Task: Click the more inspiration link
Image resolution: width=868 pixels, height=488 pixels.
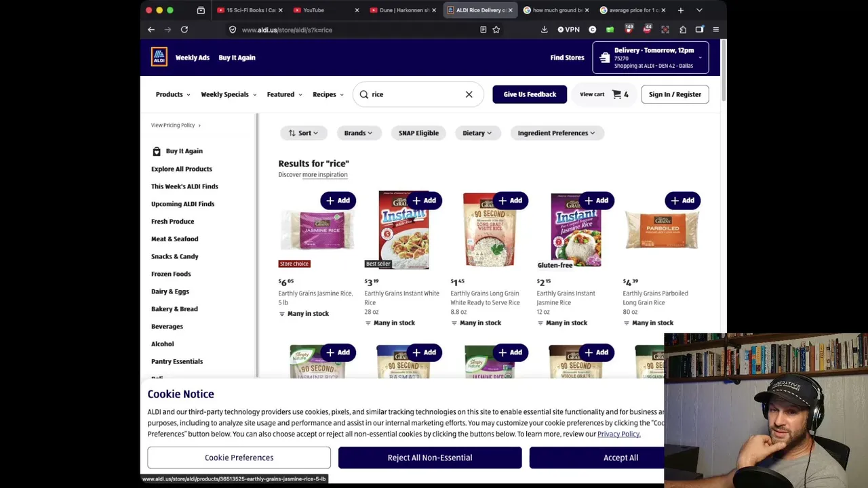Action: [x=325, y=174]
